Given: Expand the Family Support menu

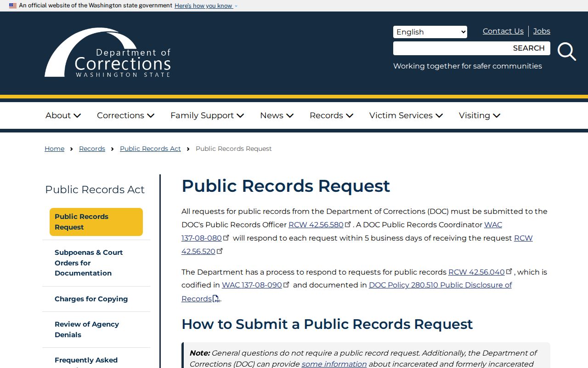Looking at the screenshot, I should pyautogui.click(x=207, y=115).
